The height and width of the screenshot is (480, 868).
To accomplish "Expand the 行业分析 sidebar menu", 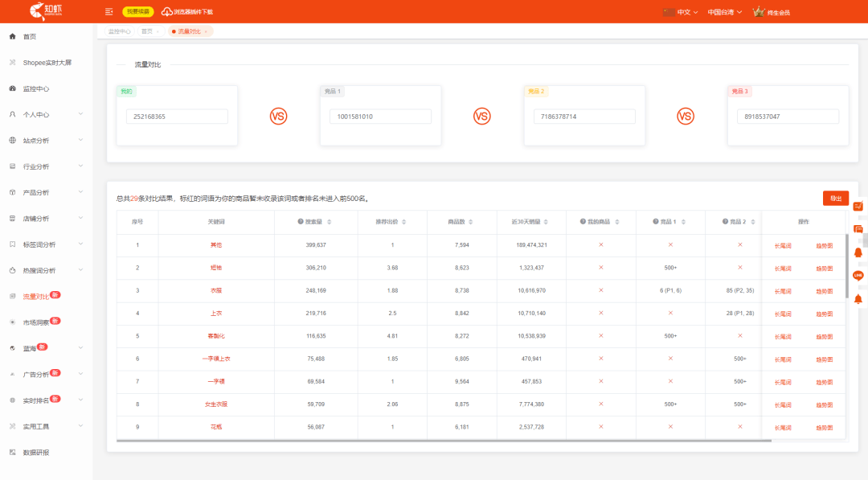I will pos(46,166).
